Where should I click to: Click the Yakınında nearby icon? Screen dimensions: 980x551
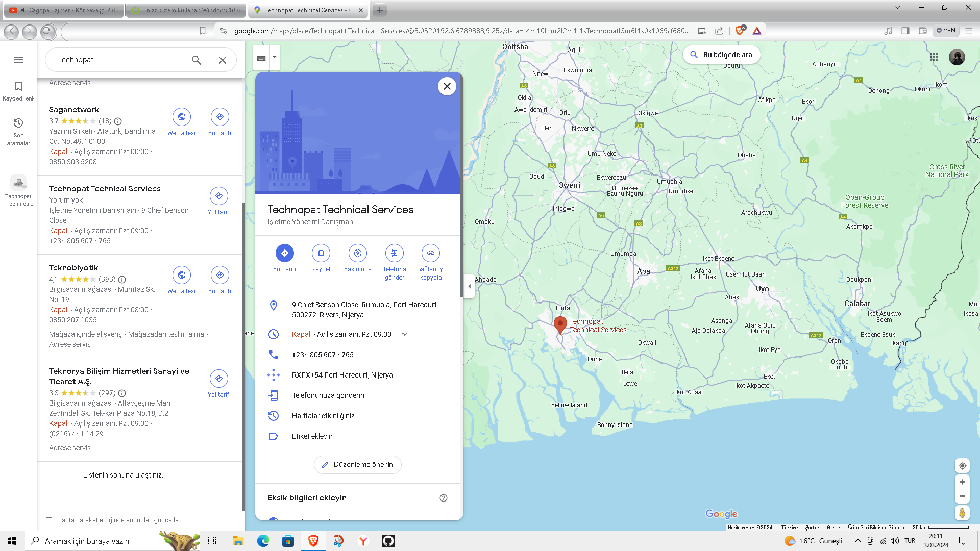click(x=357, y=253)
